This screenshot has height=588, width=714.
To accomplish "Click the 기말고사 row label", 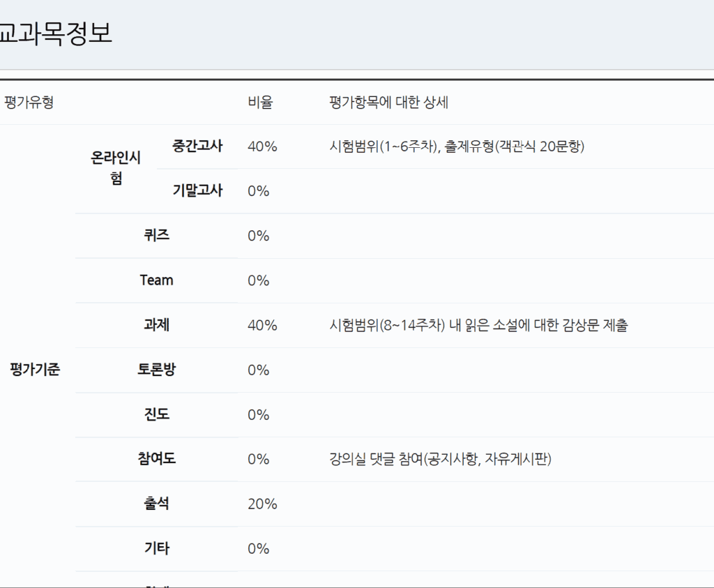I will point(197,191).
